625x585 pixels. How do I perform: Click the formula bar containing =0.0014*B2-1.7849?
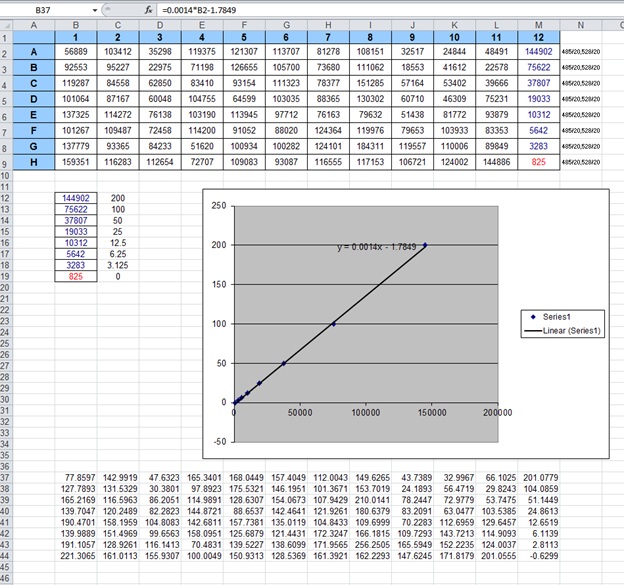pos(380,9)
